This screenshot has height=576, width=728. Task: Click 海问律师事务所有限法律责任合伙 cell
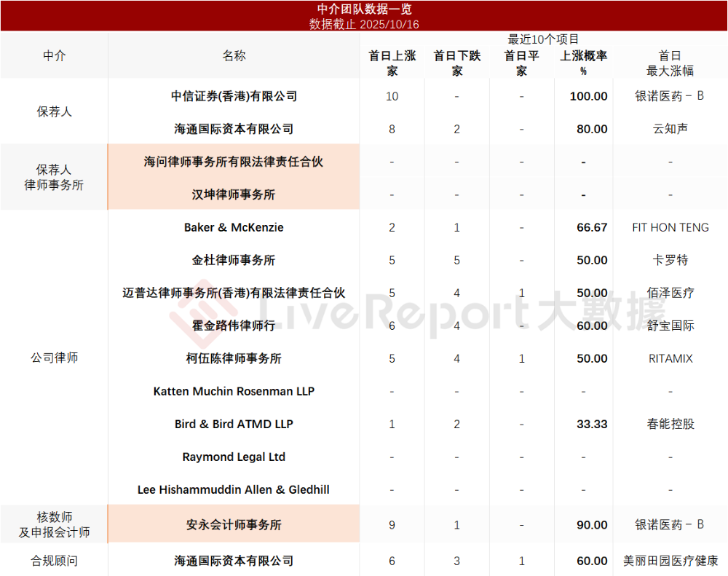tap(234, 162)
